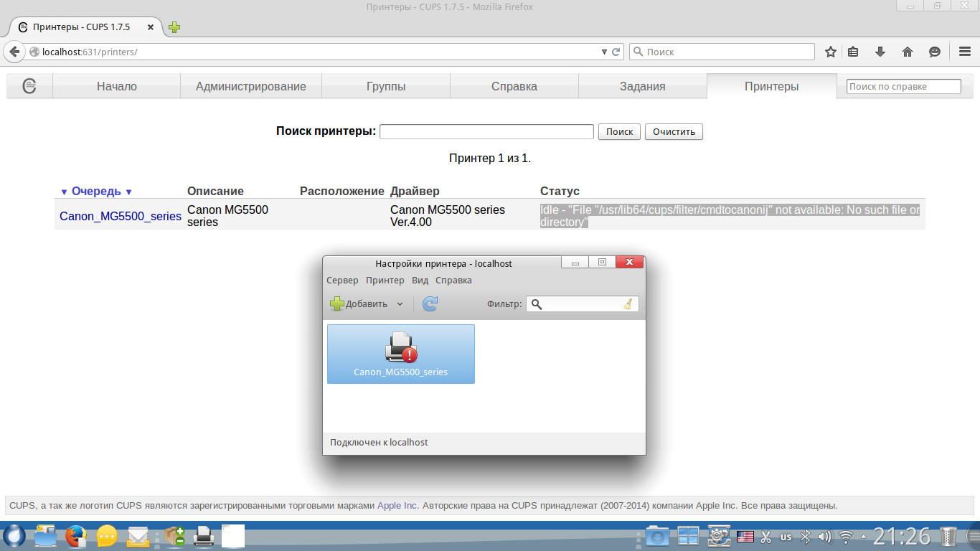The image size is (980, 551).
Task: Open the Начало tab in CUPS
Action: coord(117,86)
